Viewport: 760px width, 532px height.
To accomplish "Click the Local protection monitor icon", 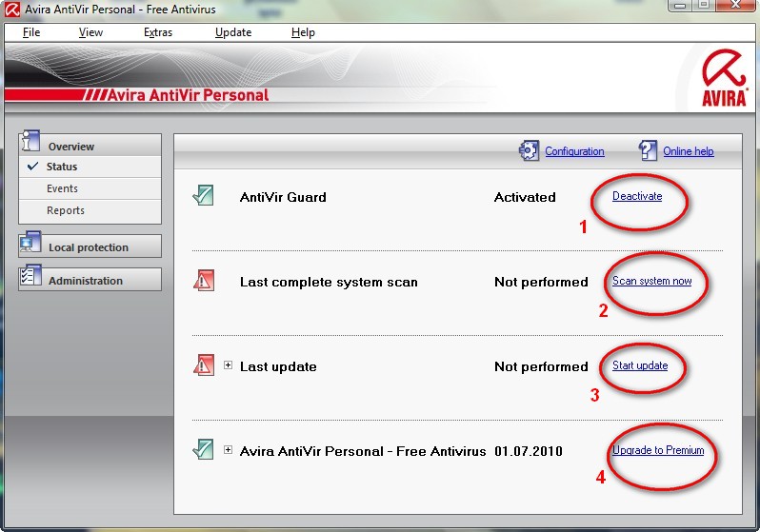I will pos(30,242).
